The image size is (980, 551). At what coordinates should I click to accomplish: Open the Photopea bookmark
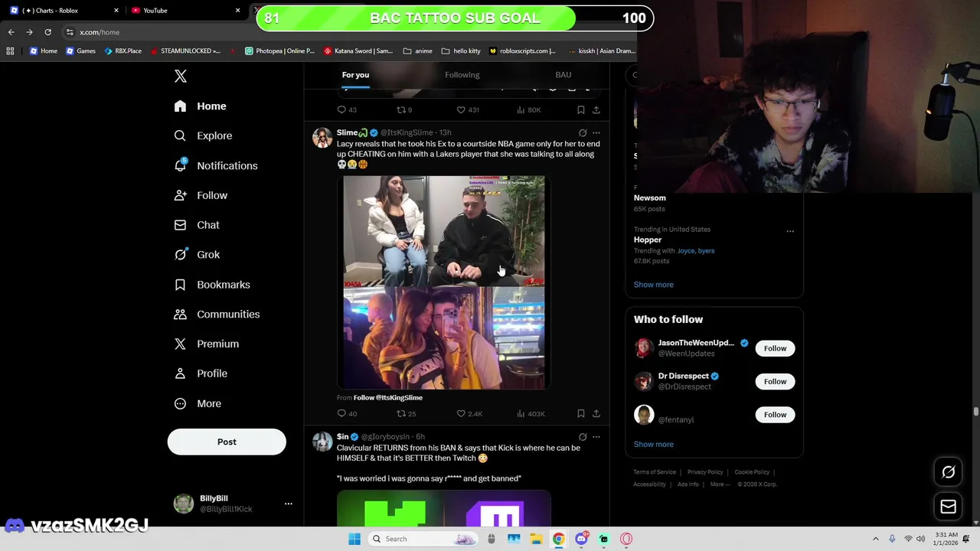279,51
